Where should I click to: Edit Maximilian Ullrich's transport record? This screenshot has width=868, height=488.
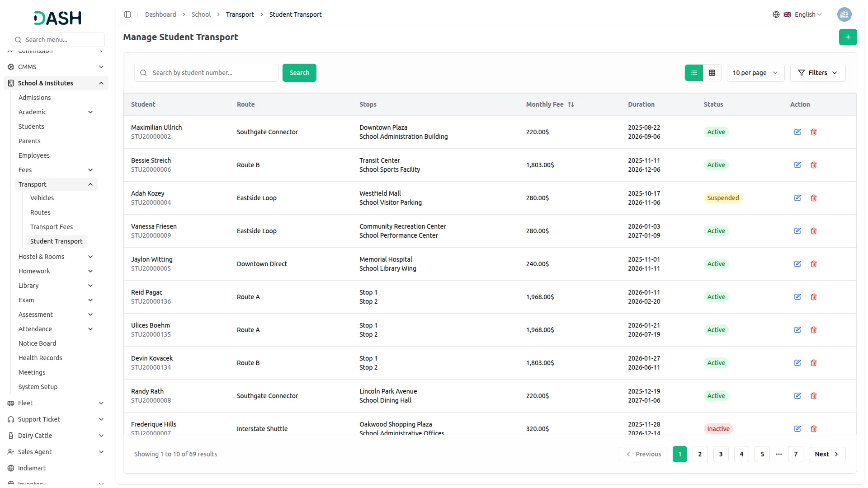click(797, 132)
